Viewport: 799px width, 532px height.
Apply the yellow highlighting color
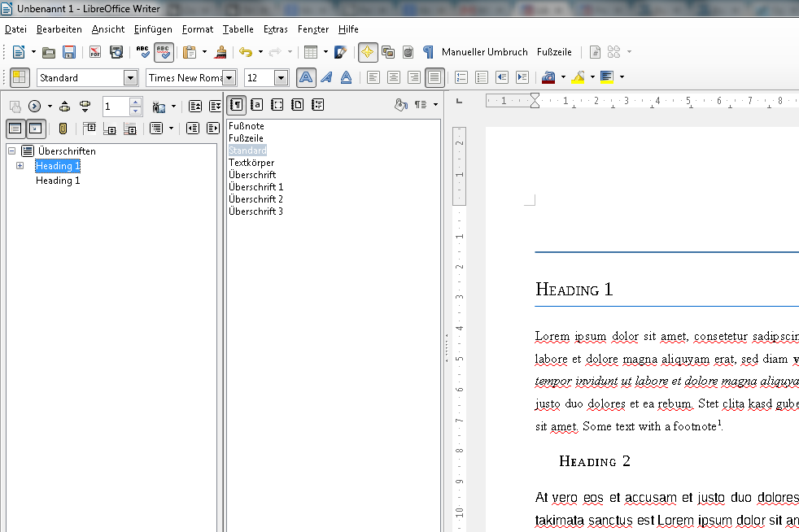(x=578, y=77)
